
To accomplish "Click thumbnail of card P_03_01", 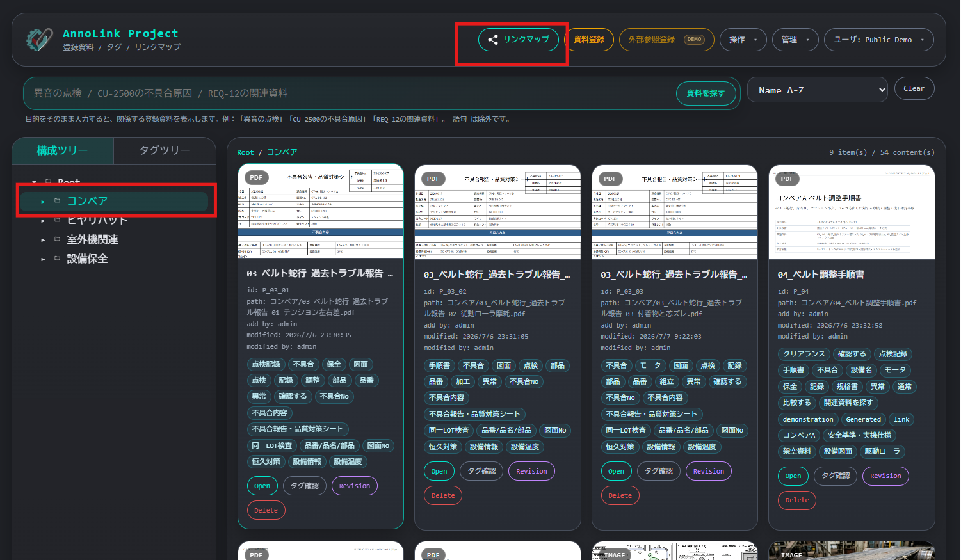I will [x=321, y=211].
